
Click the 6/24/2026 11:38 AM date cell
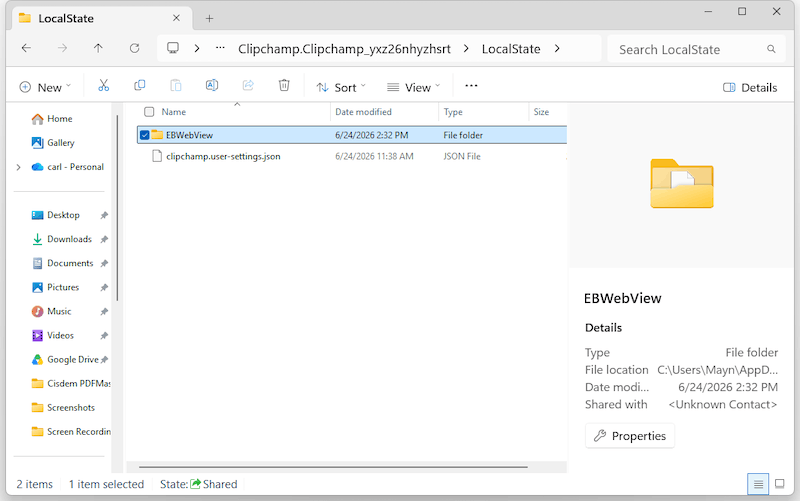pyautogui.click(x=374, y=157)
